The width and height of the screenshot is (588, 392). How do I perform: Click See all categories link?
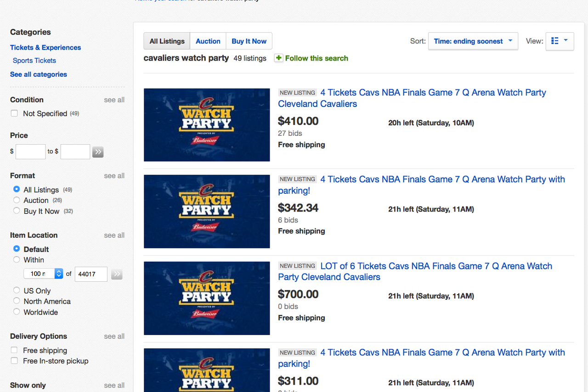point(39,74)
